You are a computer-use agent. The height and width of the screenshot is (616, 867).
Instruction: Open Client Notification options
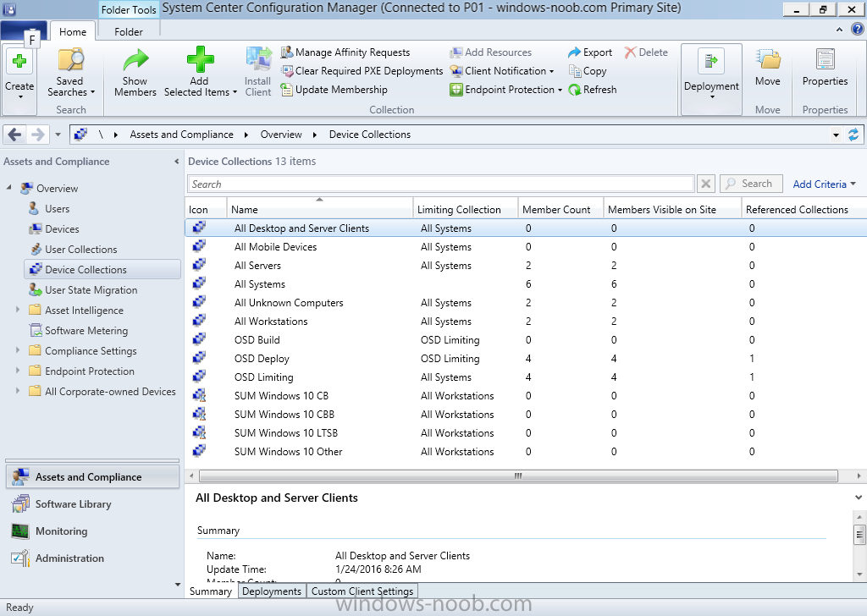pos(501,71)
